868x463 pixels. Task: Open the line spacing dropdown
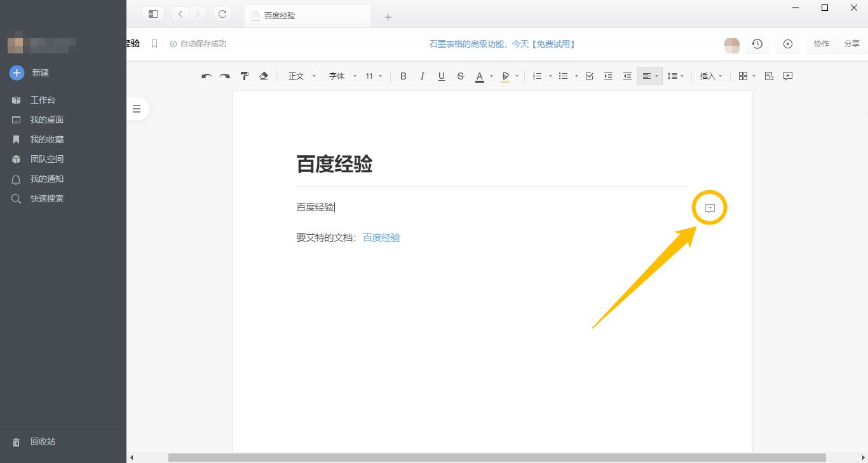click(675, 76)
